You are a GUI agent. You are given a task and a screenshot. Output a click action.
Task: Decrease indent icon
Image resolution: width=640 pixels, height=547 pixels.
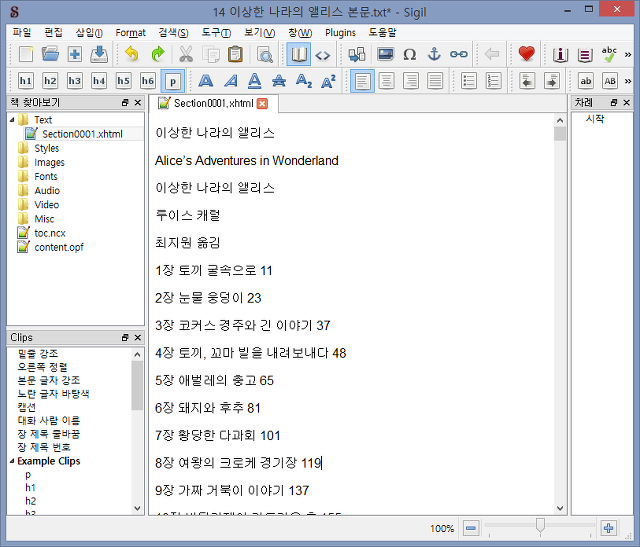click(527, 81)
